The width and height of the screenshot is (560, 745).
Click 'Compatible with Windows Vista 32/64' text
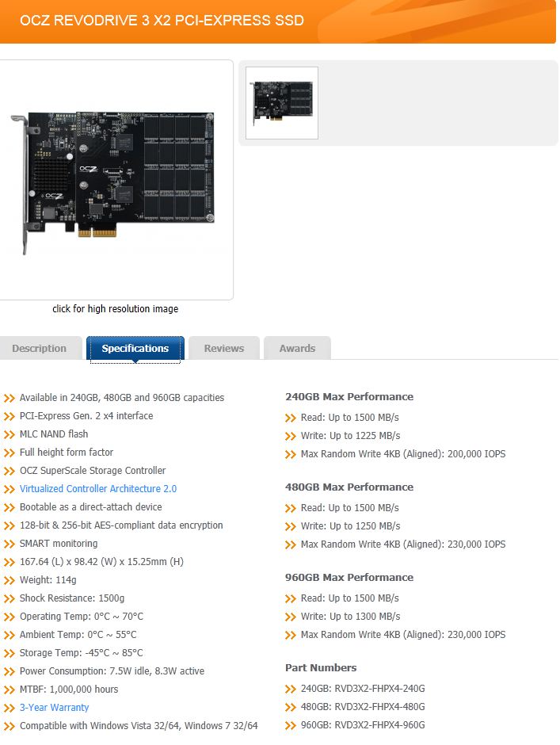point(139,725)
